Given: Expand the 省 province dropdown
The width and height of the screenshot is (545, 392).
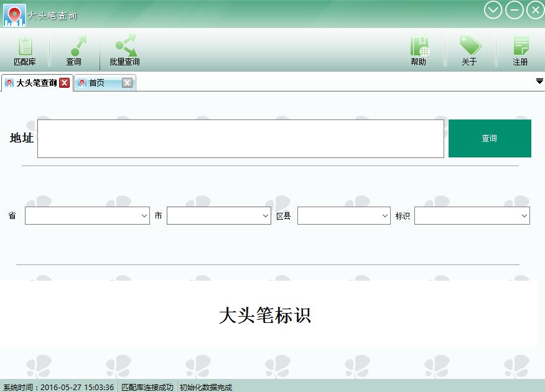Looking at the screenshot, I should coord(87,215).
